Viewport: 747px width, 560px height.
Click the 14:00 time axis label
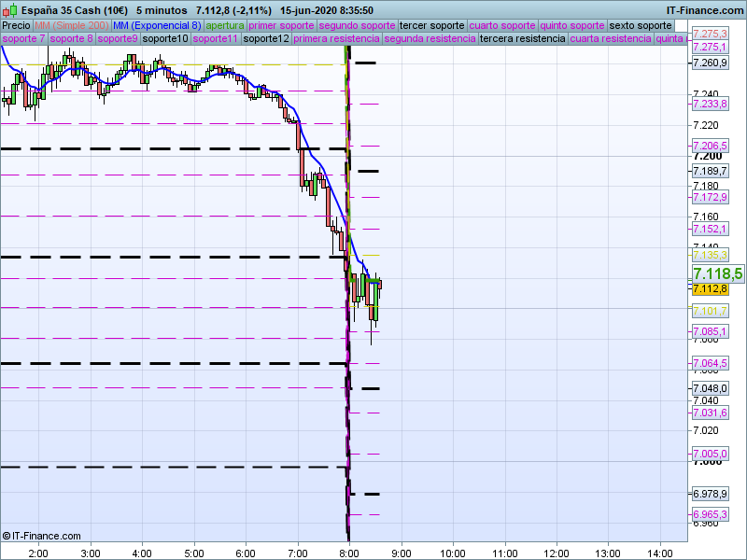(x=660, y=553)
